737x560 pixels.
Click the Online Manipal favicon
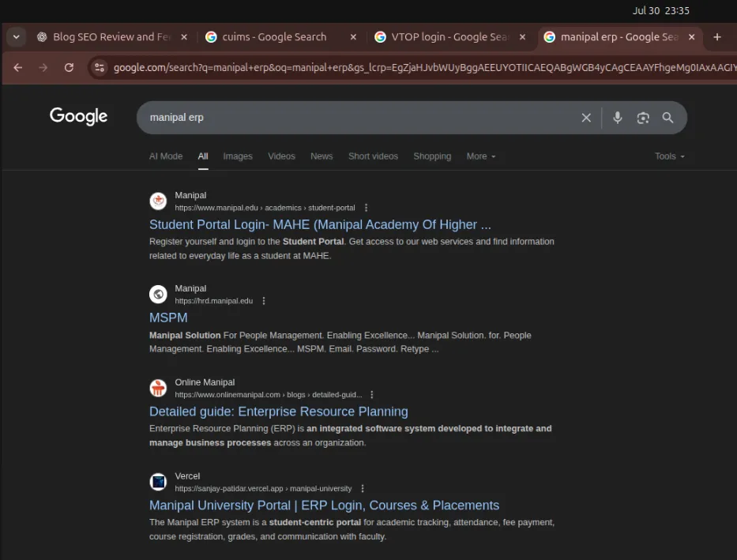point(158,388)
